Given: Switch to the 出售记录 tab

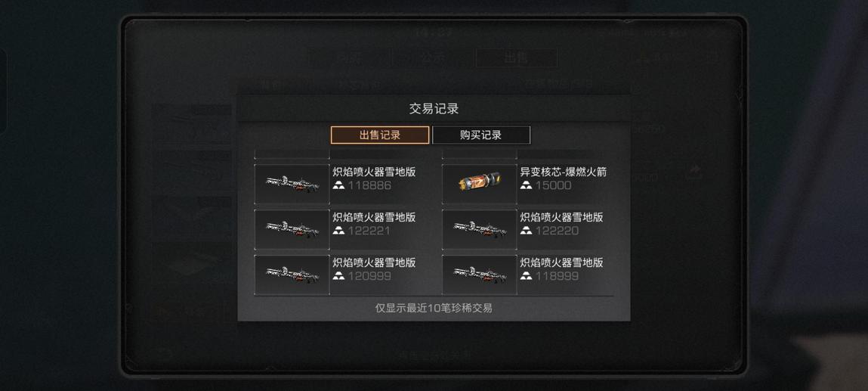Looking at the screenshot, I should click(x=380, y=135).
